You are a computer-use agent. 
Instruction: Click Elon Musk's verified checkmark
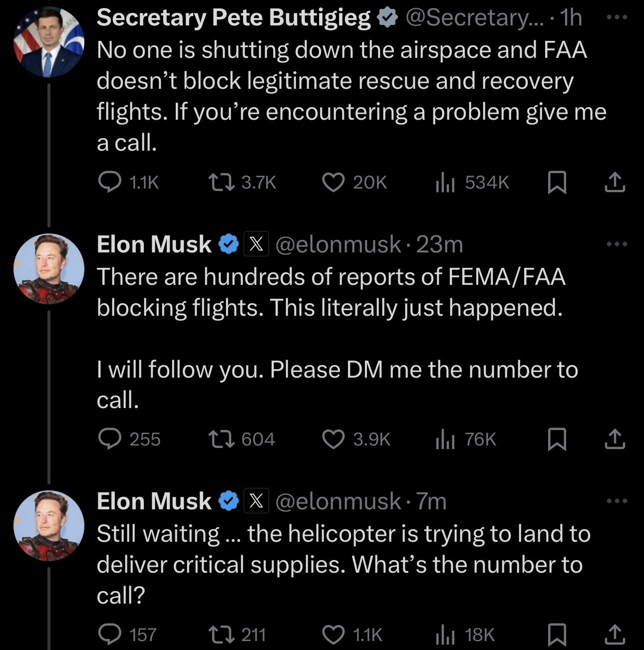coord(228,244)
